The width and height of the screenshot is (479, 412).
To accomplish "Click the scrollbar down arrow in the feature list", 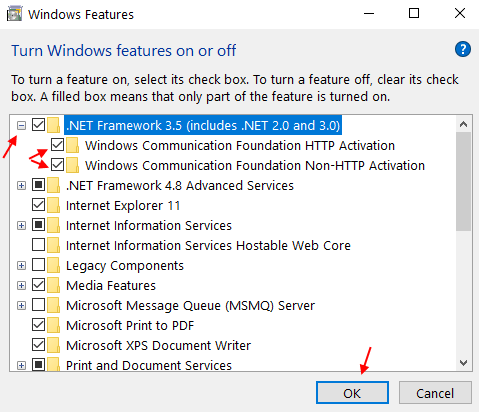I will click(463, 363).
